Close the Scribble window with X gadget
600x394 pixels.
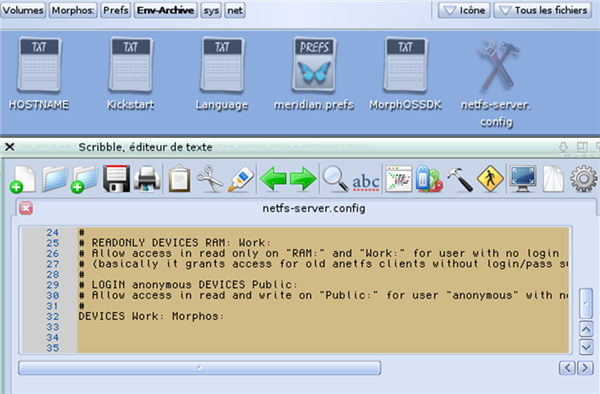click(10, 147)
